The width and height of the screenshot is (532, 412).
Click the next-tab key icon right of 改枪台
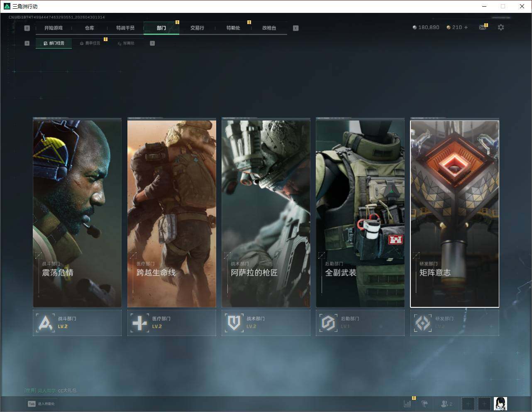tap(296, 28)
